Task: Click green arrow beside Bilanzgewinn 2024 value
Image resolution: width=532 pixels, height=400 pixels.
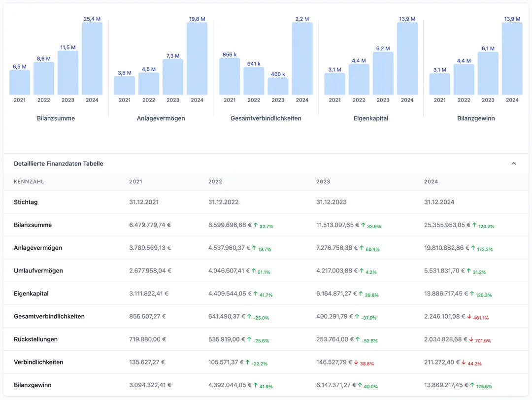Action: point(473,385)
